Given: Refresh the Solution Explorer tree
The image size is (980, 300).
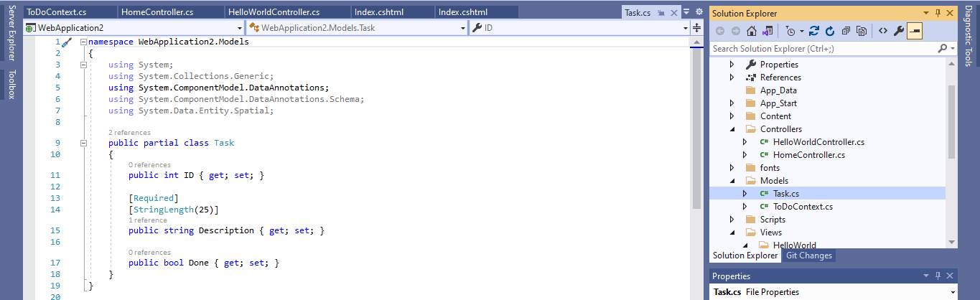Looking at the screenshot, I should tap(830, 31).
